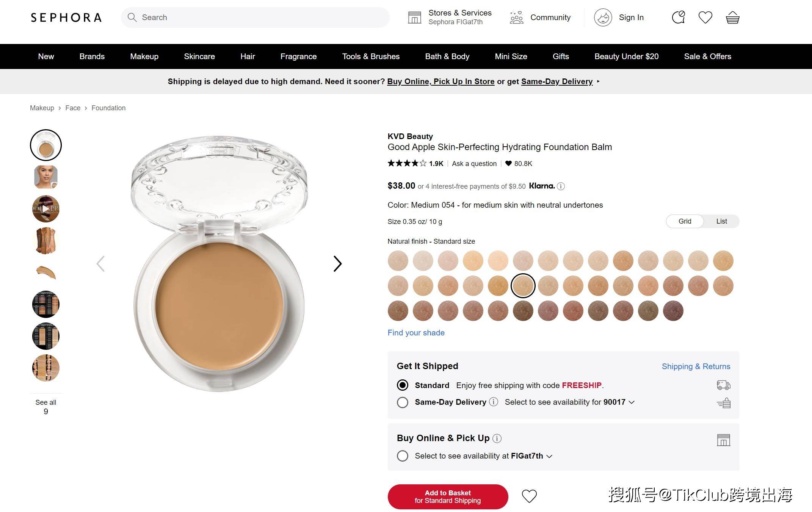Expand the FIGat7th store dropdown
The height and width of the screenshot is (512, 812).
[549, 456]
